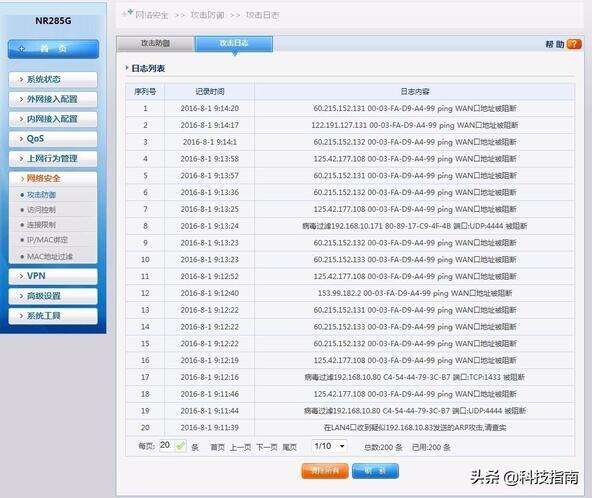
Task: Expand the 高级设置 menu
Action: [53, 296]
